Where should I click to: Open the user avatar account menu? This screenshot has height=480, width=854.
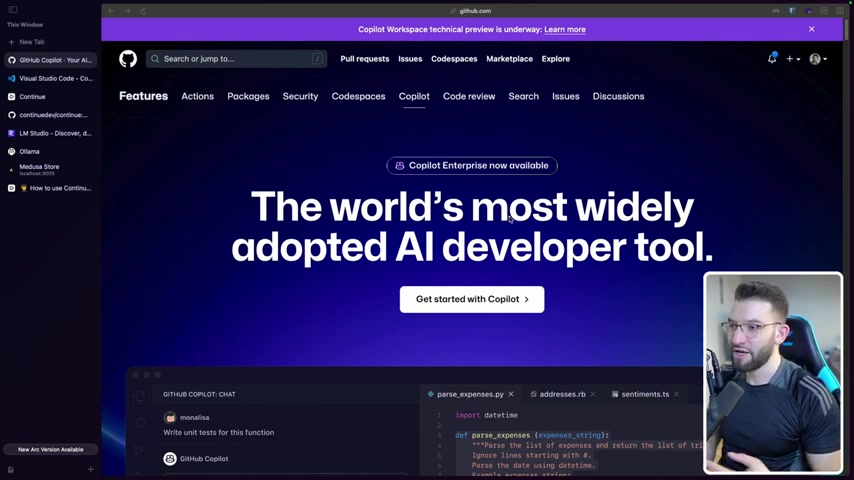click(x=818, y=59)
